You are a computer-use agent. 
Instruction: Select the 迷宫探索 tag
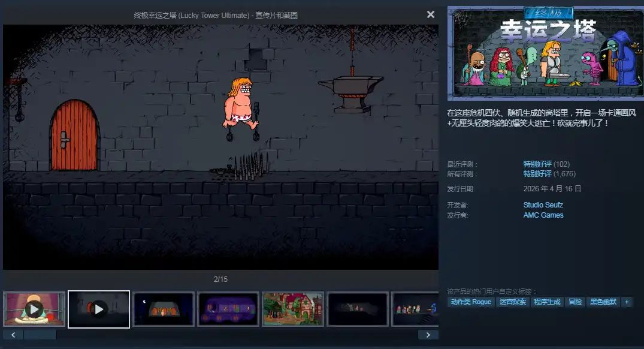(x=513, y=302)
